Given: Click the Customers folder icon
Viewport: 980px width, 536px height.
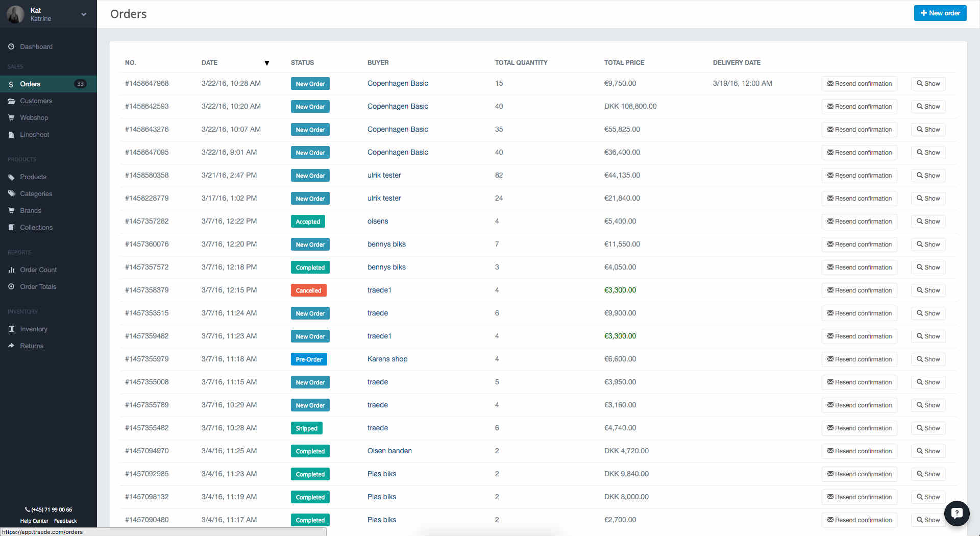Looking at the screenshot, I should (x=11, y=101).
